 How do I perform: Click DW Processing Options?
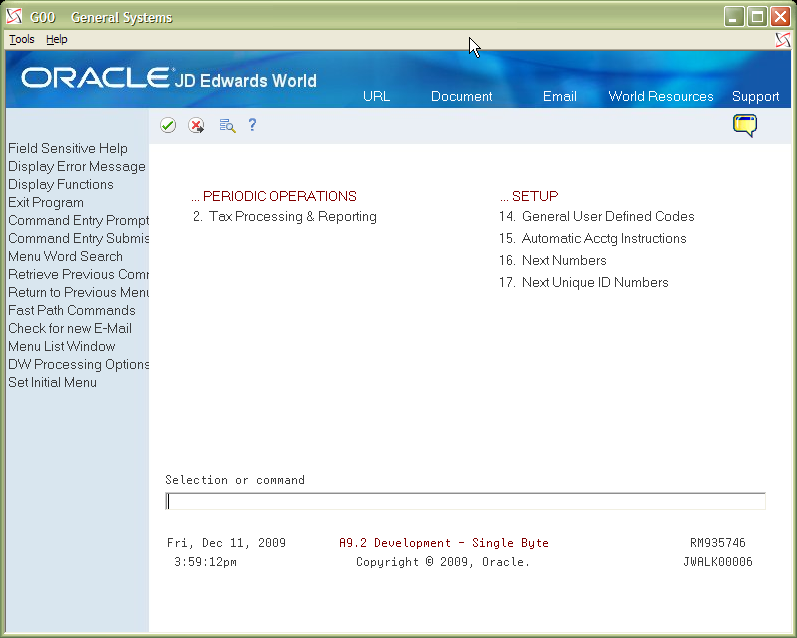coord(78,364)
